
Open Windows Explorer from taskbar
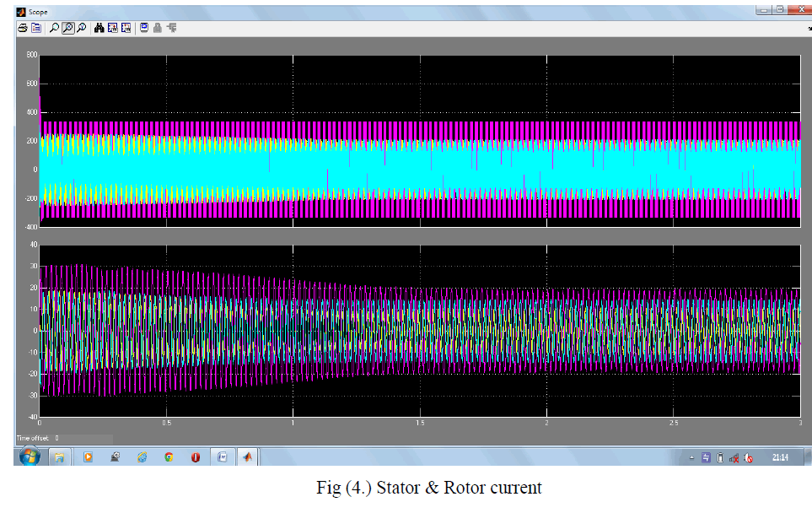tap(61, 456)
